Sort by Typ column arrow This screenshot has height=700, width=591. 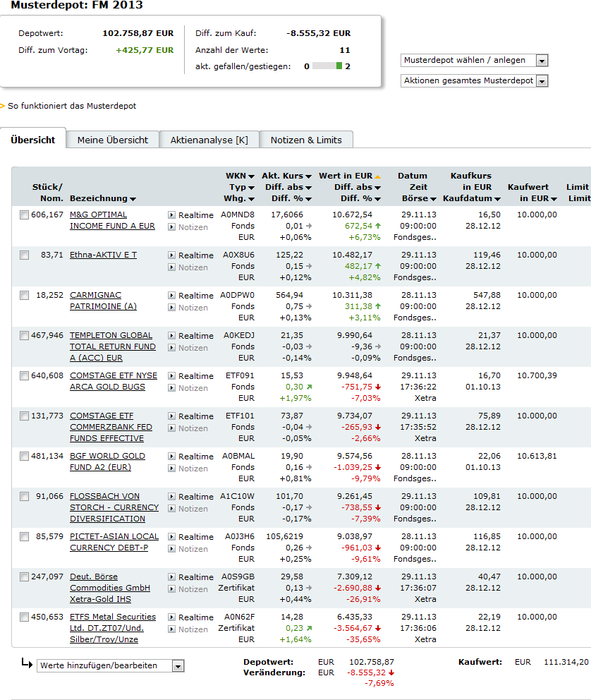click(x=251, y=188)
